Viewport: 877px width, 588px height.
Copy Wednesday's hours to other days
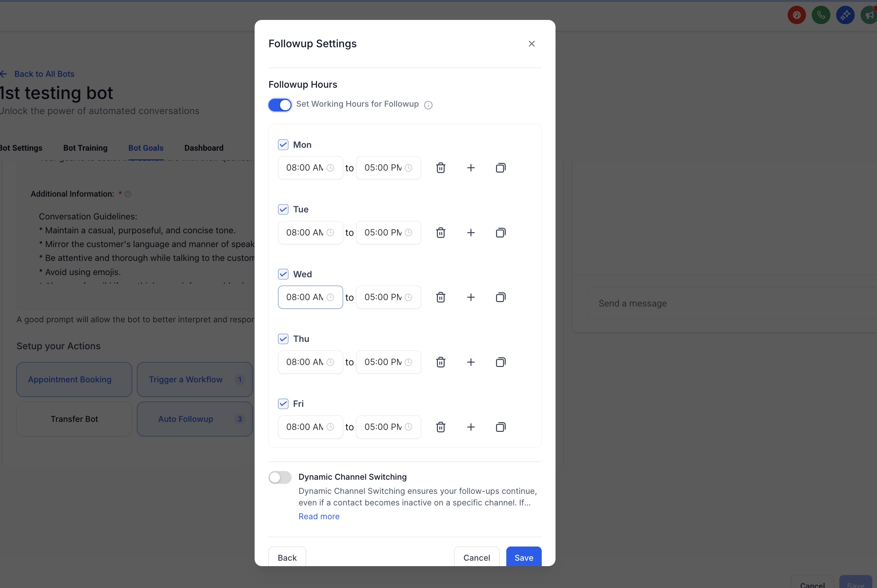[501, 298]
